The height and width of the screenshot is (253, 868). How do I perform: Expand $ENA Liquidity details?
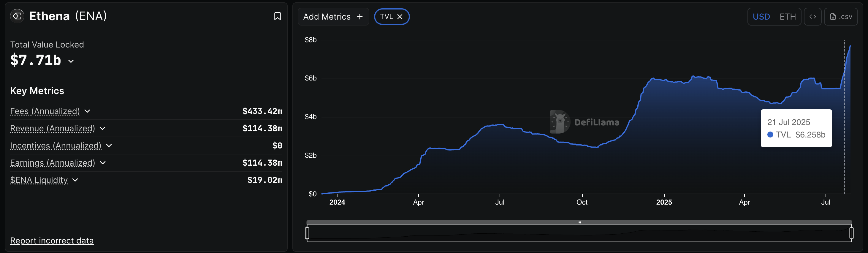click(75, 180)
